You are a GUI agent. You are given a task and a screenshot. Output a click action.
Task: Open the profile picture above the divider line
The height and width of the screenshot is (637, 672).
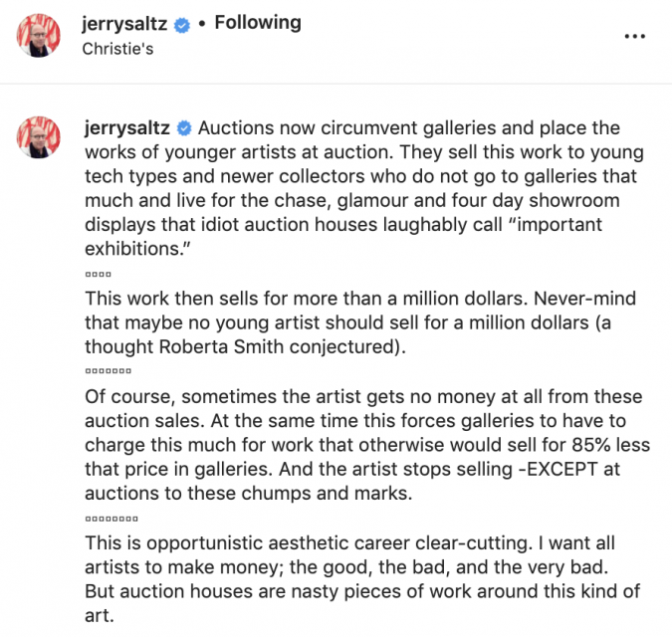pyautogui.click(x=39, y=35)
